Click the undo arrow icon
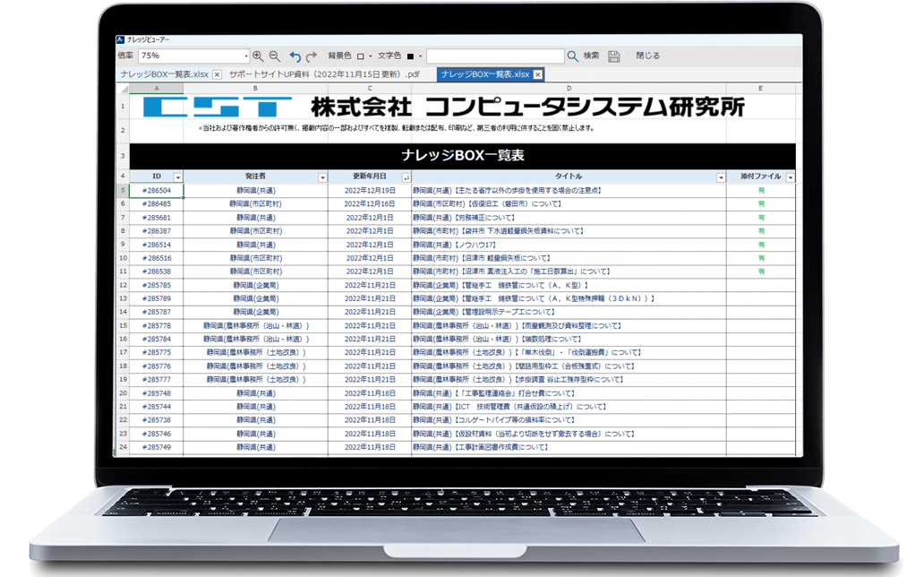Image resolution: width=924 pixels, height=577 pixels. click(296, 56)
